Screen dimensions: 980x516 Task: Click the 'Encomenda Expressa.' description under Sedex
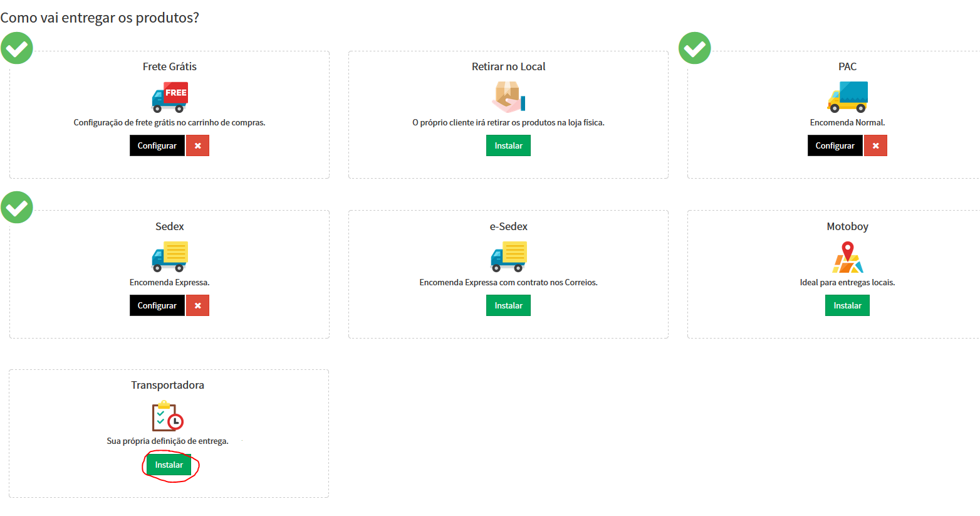coord(170,282)
